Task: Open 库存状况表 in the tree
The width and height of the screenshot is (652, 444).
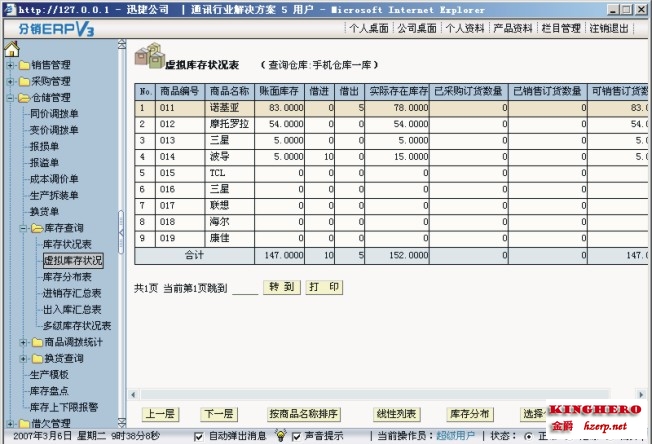Action: point(67,244)
